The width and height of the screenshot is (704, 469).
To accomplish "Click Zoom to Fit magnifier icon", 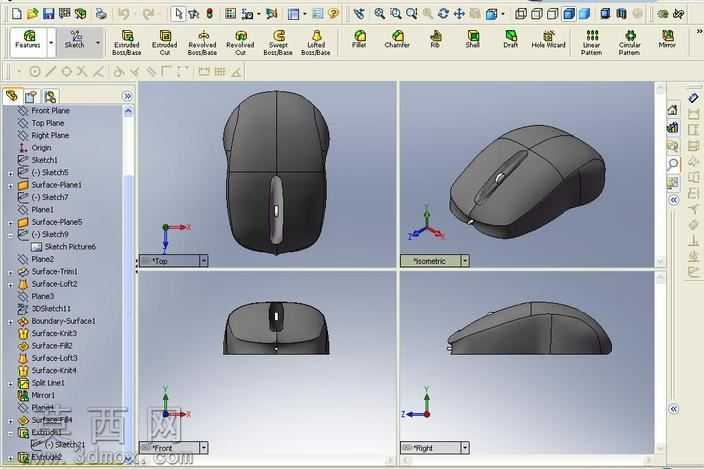I will [379, 14].
